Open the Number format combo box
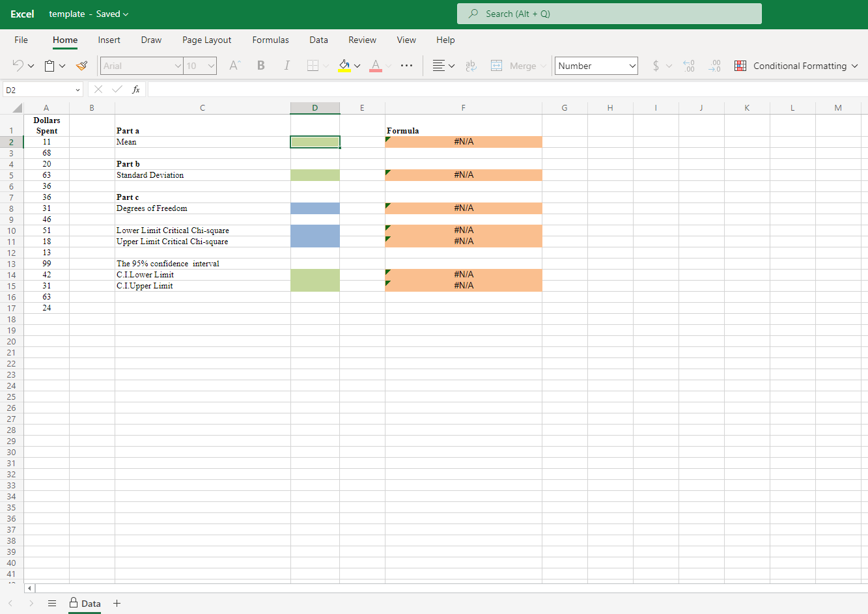 (x=595, y=65)
